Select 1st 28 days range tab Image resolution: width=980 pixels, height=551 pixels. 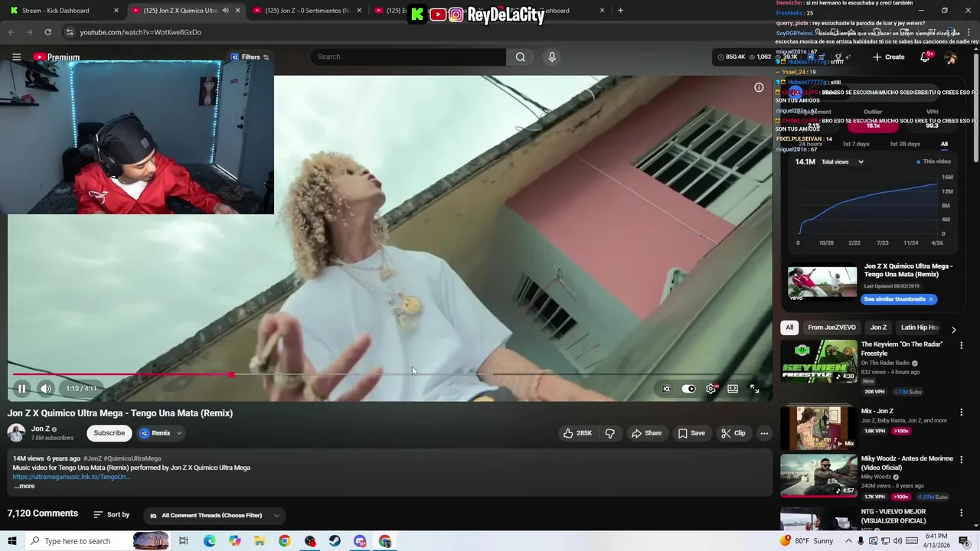tap(905, 144)
